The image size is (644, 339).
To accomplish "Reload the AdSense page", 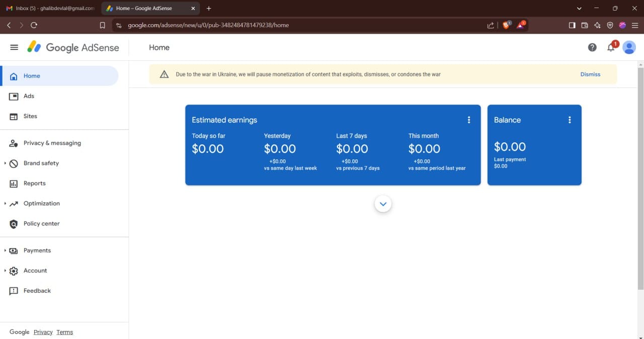I will (34, 25).
